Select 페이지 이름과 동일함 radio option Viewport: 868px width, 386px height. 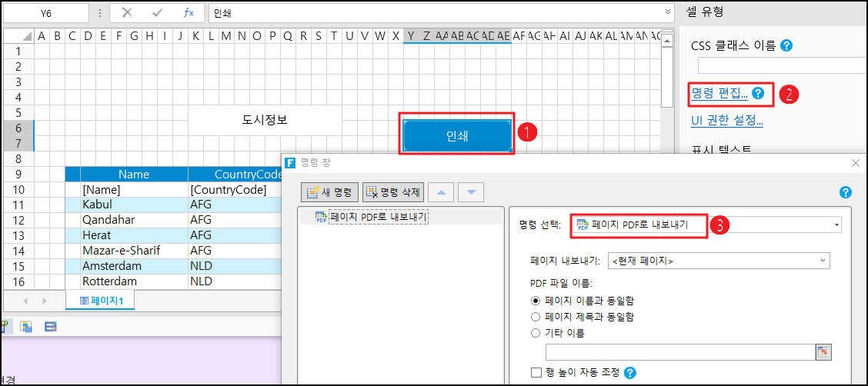tap(536, 301)
